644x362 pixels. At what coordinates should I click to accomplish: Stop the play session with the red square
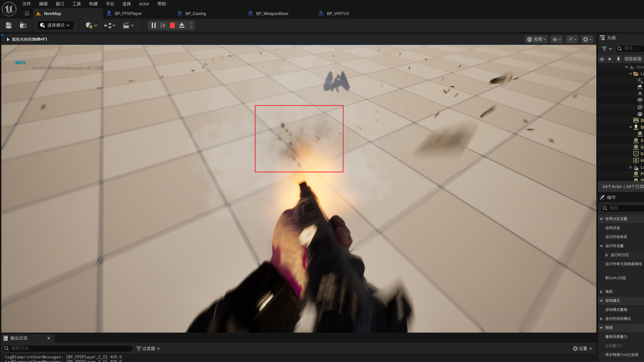[x=172, y=25]
